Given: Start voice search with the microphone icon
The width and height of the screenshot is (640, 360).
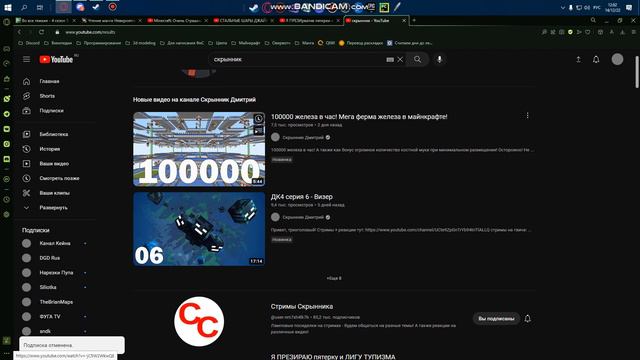Looking at the screenshot, I should point(440,60).
